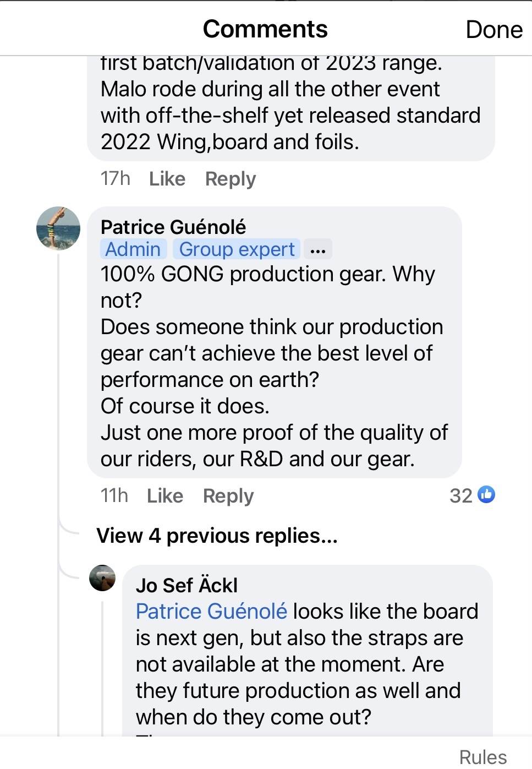Screen dimensions: 532x769
Task: Open Patrice Guénolé's name link
Action: tap(173, 227)
